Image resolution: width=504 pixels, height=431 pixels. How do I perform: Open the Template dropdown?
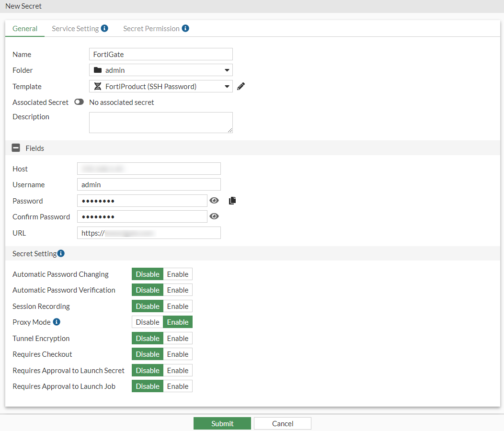[227, 86]
